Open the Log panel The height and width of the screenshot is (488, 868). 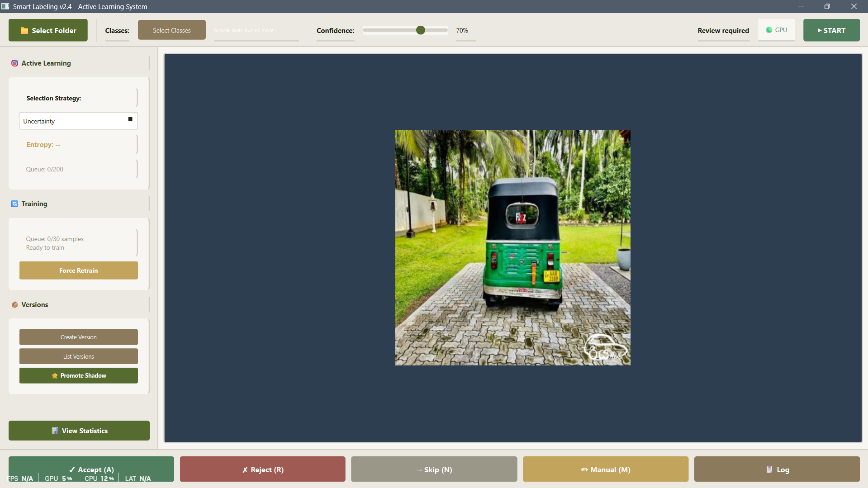(777, 469)
